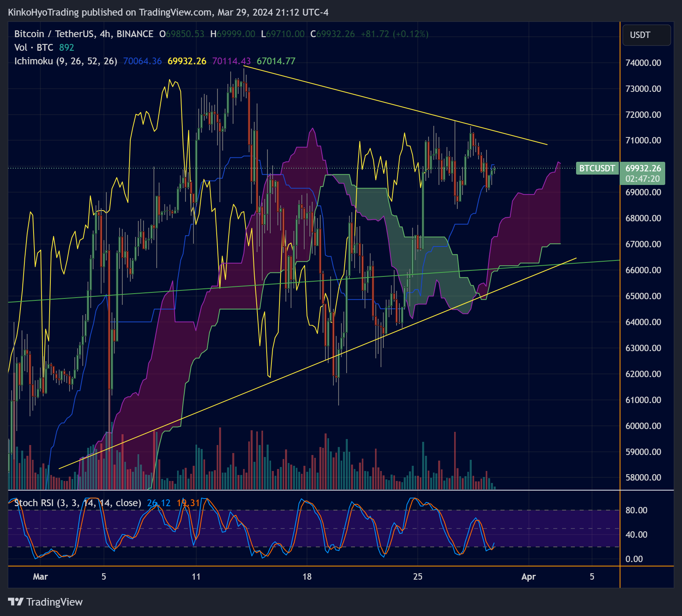Click the 63000.00 price axis label
The height and width of the screenshot is (616, 682).
pyautogui.click(x=643, y=348)
